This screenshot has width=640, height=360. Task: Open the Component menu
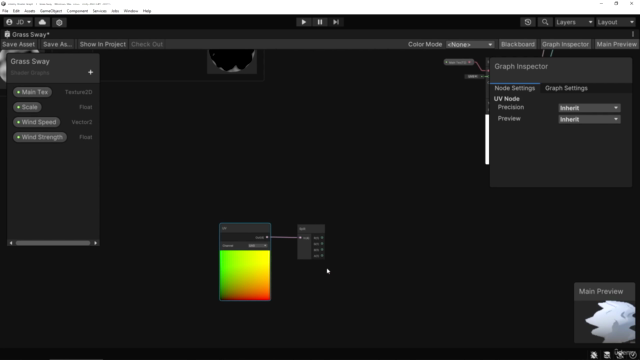(78, 11)
